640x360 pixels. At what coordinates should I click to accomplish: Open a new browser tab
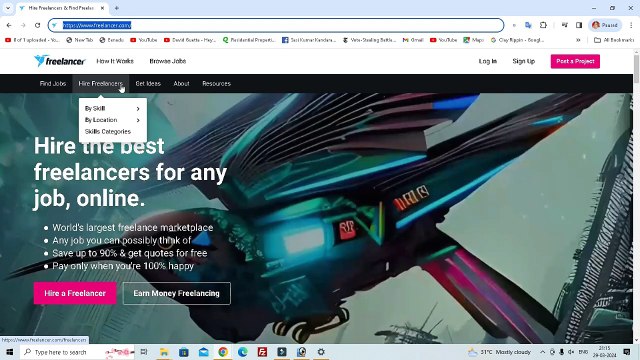pos(117,8)
